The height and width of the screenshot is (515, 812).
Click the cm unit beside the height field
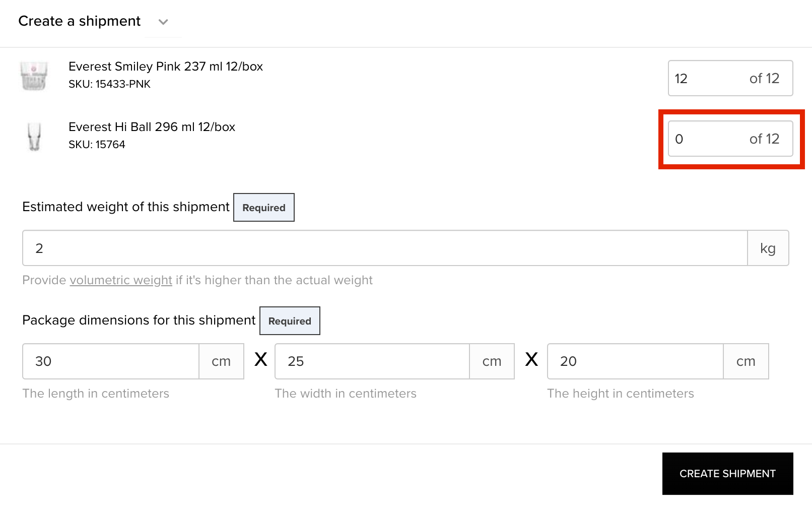pos(746,361)
